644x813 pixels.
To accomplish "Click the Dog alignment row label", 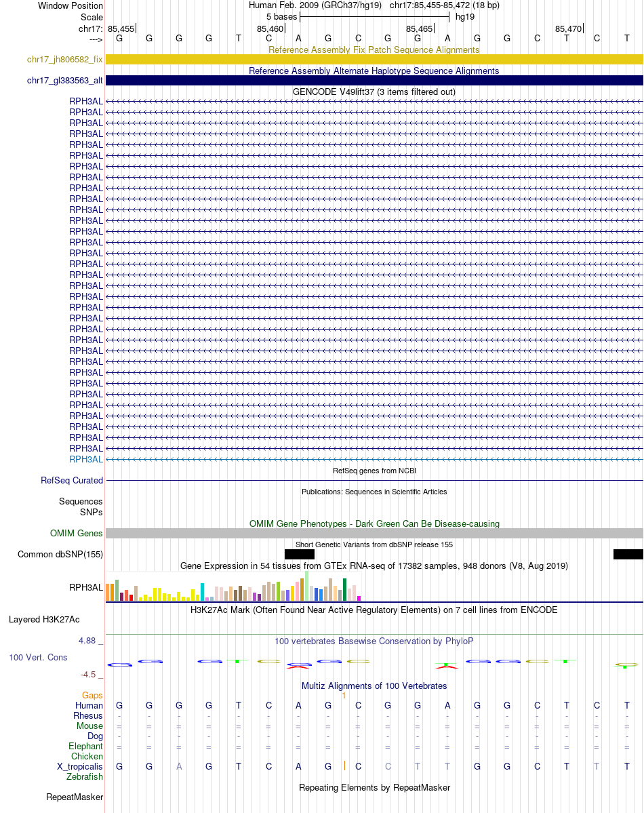I will point(95,736).
